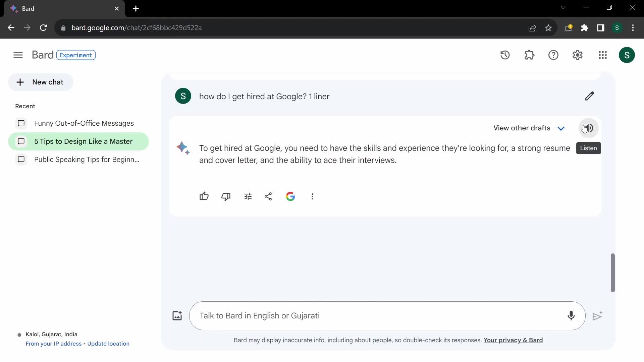Screen dimensions: 644x362
Task: Click the Google Search this icon
Action: pos(290,196)
